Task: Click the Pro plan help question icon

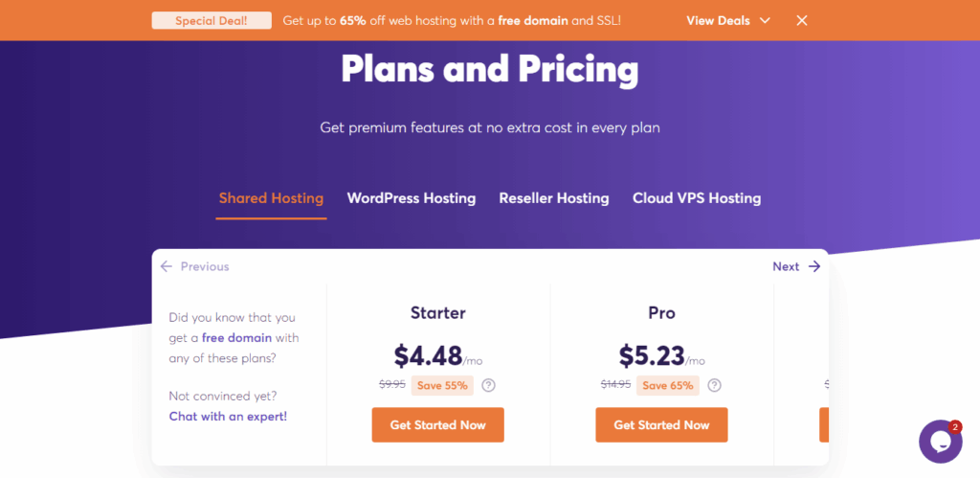Action: [x=714, y=385]
